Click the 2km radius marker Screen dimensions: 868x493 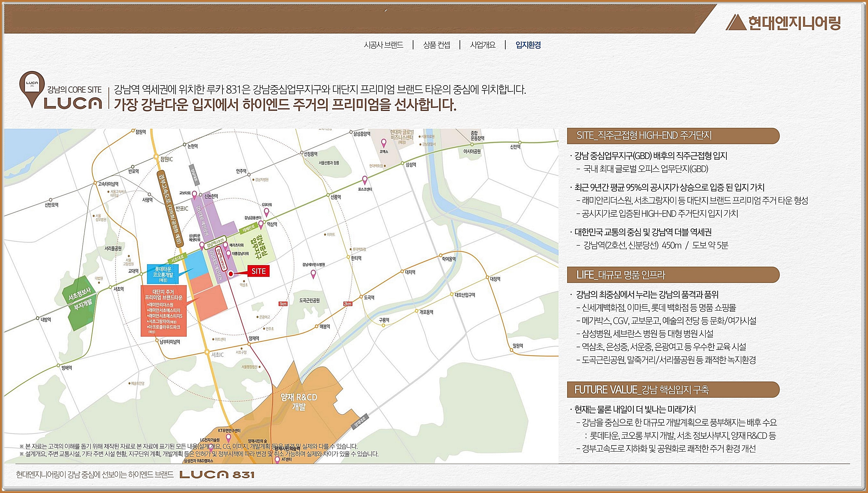click(x=348, y=304)
